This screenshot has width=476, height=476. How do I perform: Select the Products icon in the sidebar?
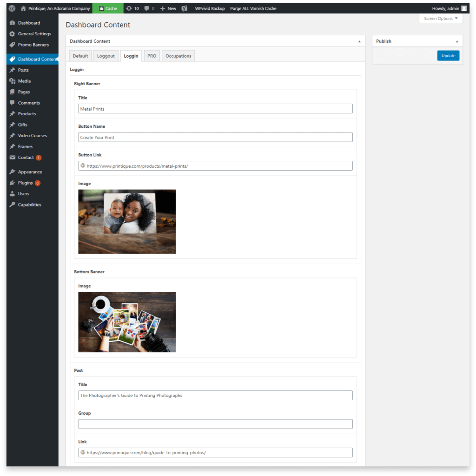pos(12,113)
